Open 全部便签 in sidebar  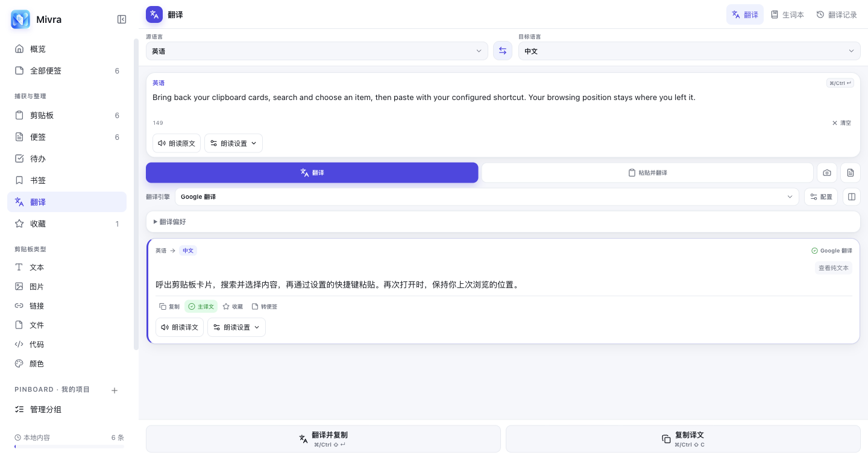point(67,71)
